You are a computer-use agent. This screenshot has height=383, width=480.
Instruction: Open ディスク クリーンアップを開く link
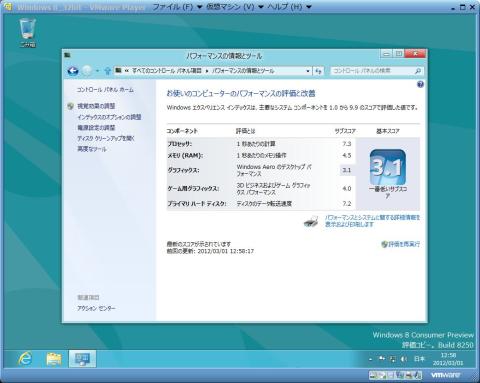[x=106, y=138]
